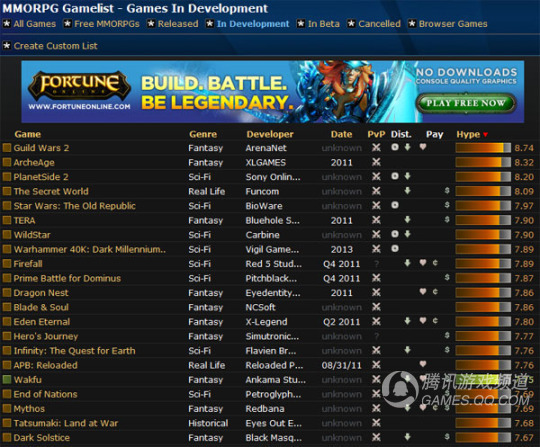
Task: Click the orange icon beside Dark Solstice
Action: 7,437
